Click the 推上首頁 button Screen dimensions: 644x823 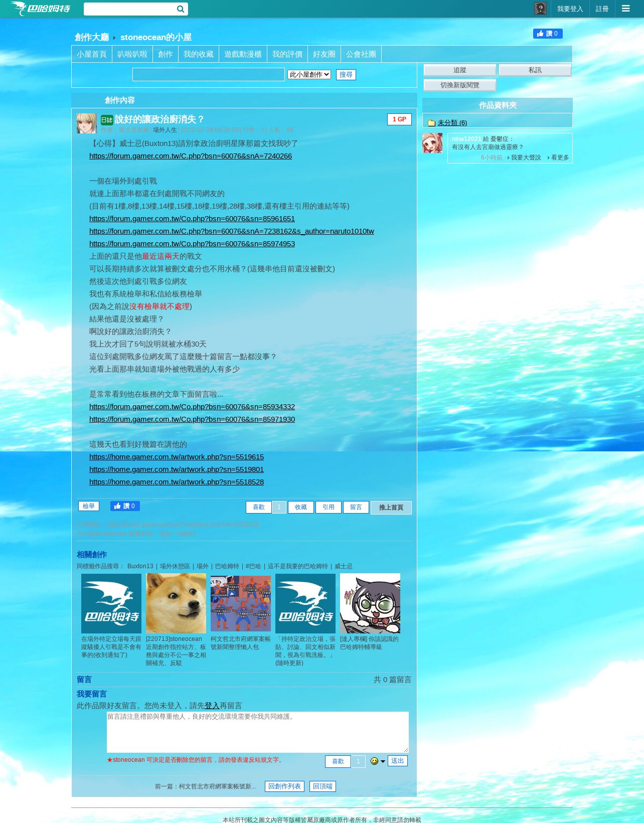tap(391, 508)
